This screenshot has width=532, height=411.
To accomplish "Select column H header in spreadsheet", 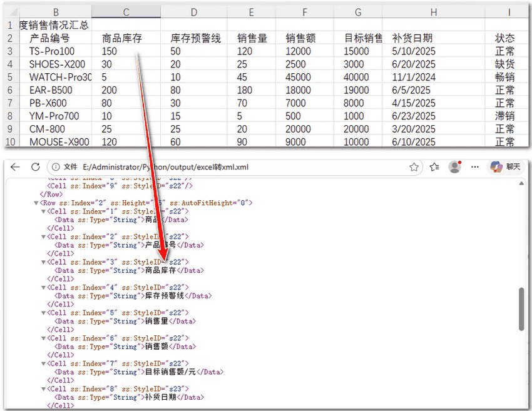I will pyautogui.click(x=434, y=13).
